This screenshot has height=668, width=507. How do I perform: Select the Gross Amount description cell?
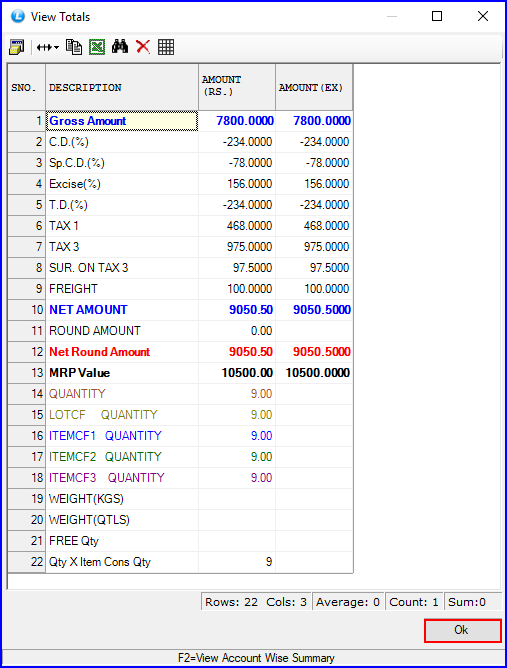click(122, 121)
